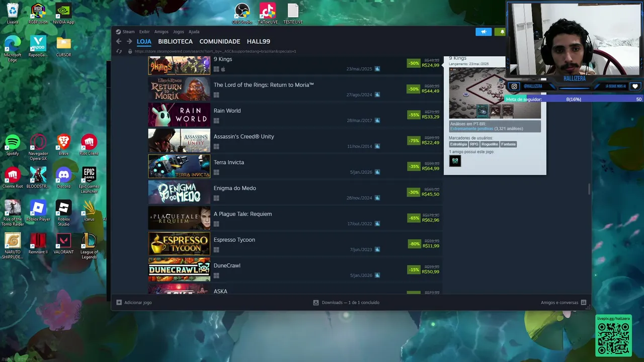Open League of Legends shortcut
The image size is (644, 362).
[89, 246]
